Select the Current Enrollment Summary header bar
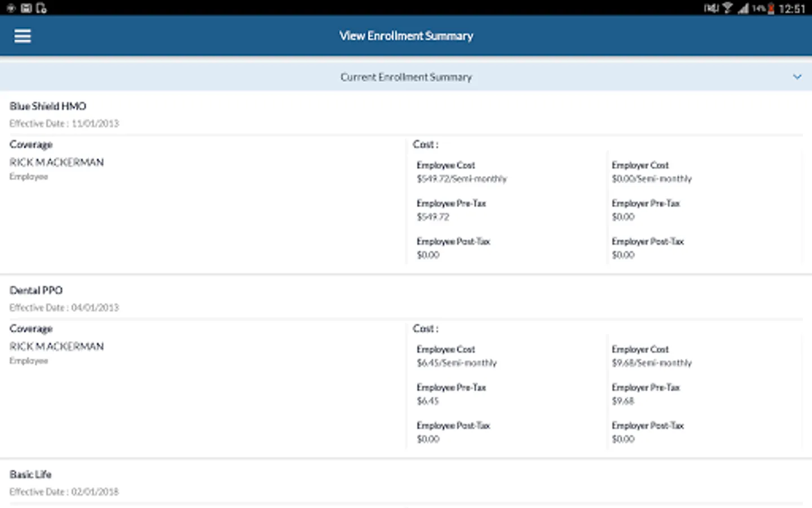 pyautogui.click(x=406, y=77)
